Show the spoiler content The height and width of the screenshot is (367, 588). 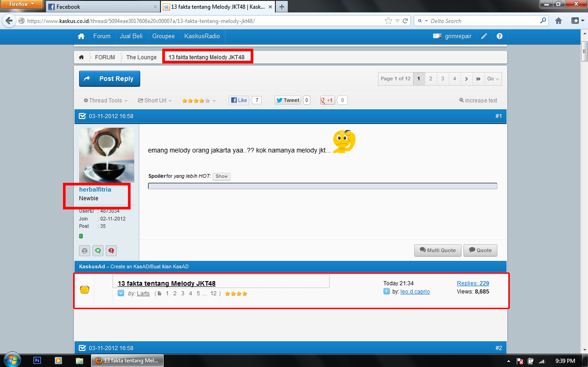222,176
